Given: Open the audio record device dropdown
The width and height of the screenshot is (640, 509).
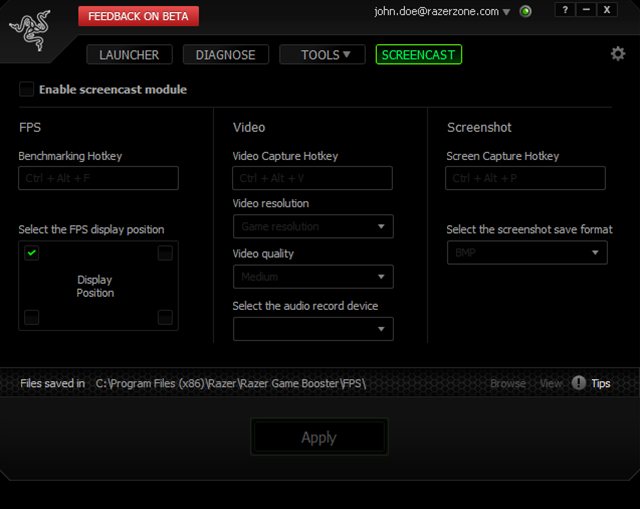Looking at the screenshot, I should (313, 329).
